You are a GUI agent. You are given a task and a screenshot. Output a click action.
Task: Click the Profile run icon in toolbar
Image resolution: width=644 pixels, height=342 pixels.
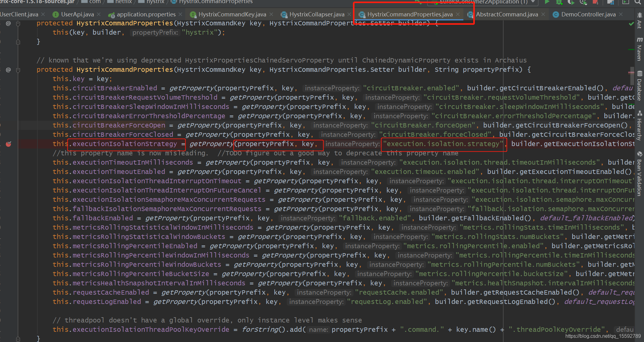click(583, 2)
